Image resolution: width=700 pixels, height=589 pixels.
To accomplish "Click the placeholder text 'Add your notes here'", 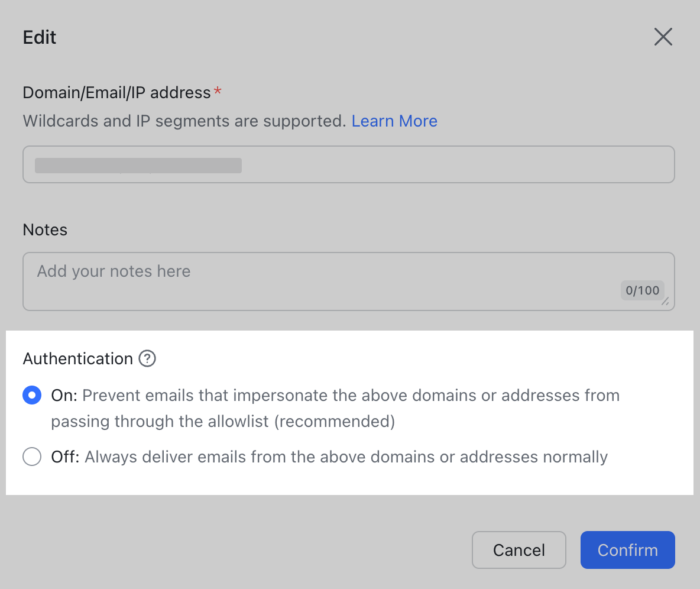I will pyautogui.click(x=114, y=271).
